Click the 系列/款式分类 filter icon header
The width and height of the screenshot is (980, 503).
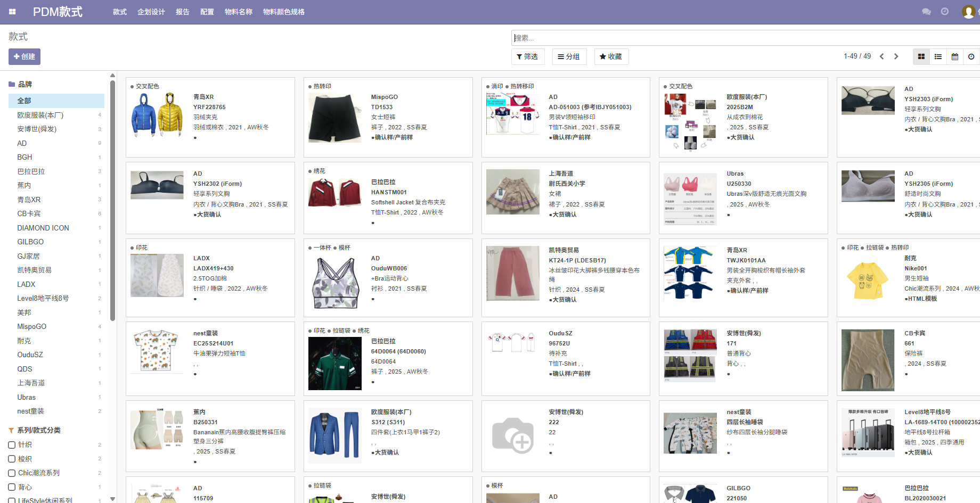click(x=11, y=430)
